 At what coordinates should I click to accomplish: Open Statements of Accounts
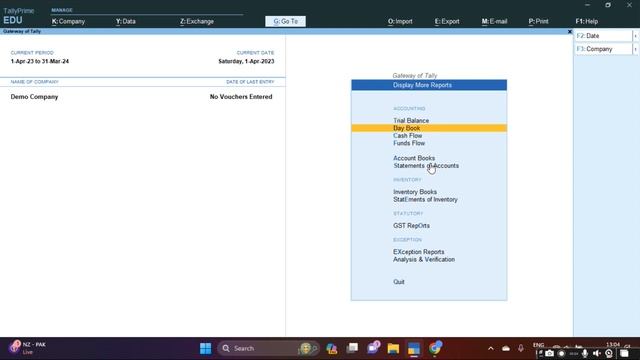[426, 166]
